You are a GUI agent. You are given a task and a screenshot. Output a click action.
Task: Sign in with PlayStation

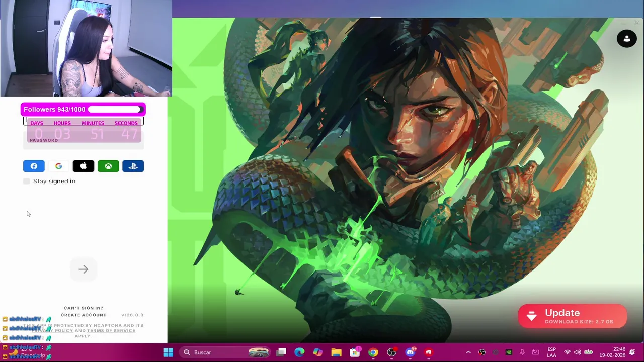(x=133, y=166)
